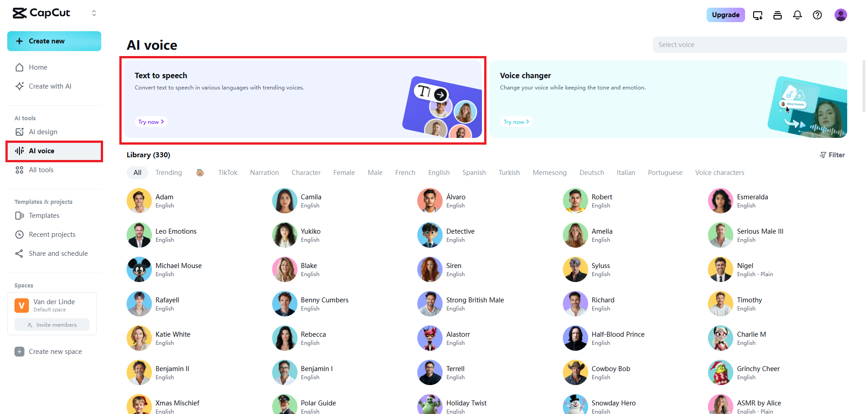Select the Voice characters library tab
Image resolution: width=868 pixels, height=414 pixels.
pos(720,173)
